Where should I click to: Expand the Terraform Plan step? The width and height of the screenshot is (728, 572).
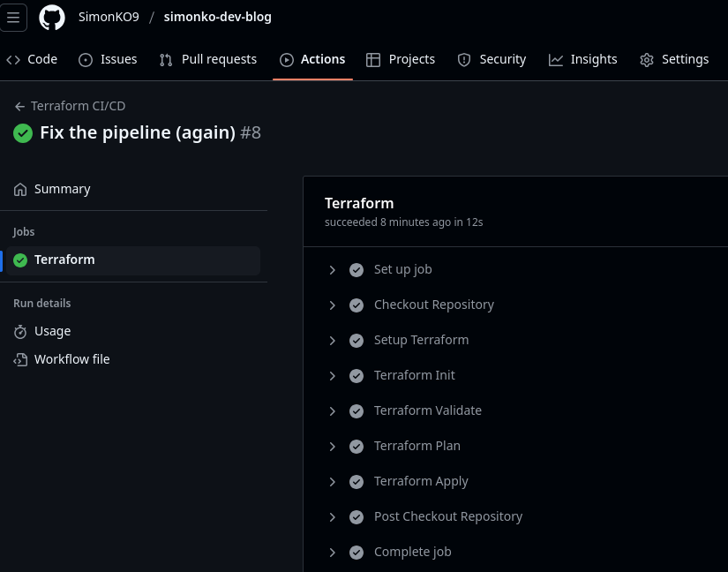(333, 446)
